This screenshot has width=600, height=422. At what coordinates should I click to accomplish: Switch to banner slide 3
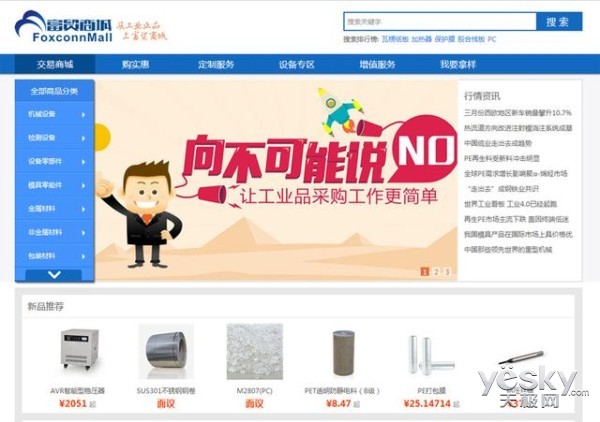pos(447,272)
